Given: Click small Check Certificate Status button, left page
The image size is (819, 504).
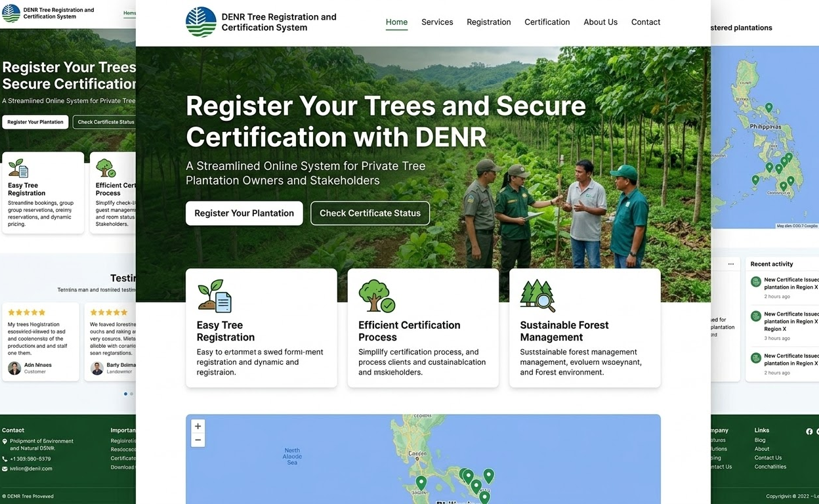Looking at the screenshot, I should click(105, 122).
